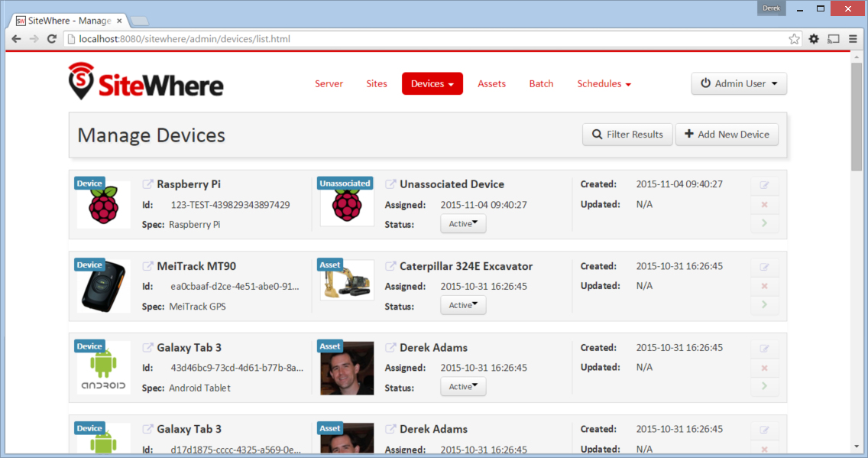Click the Spec text MeiTrack GPS
Screen dimensions: 868x458
(198, 307)
